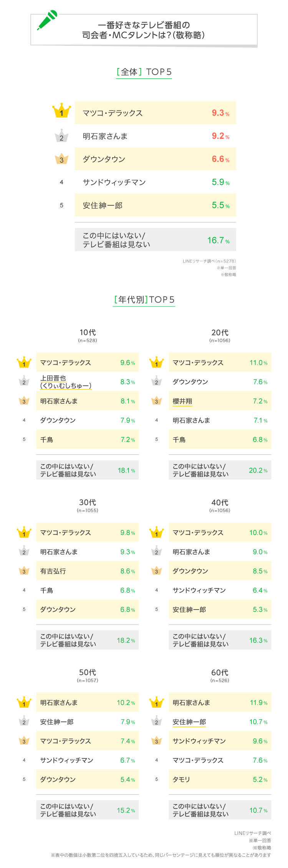Click the bronze crown beside overall ダウンタウン 6.6%
The height and width of the screenshot is (868, 288).
pyautogui.click(x=61, y=159)
